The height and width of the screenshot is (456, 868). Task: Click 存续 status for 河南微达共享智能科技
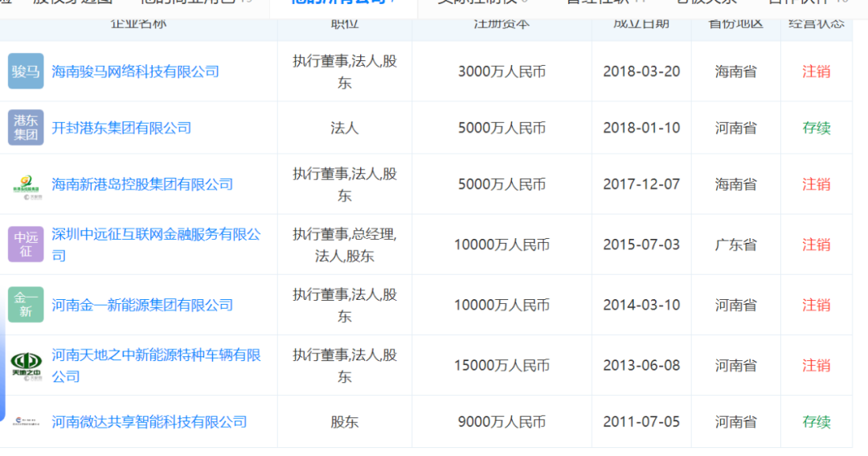pyautogui.click(x=817, y=422)
